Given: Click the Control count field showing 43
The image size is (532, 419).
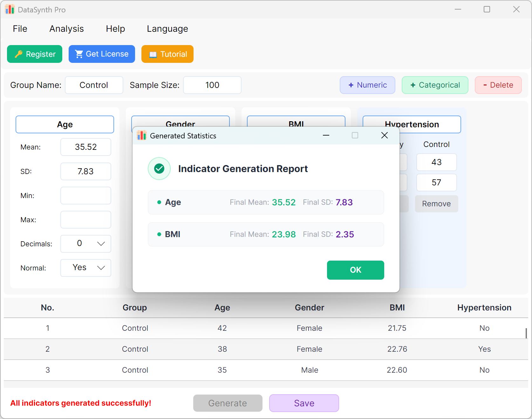Looking at the screenshot, I should tap(437, 162).
